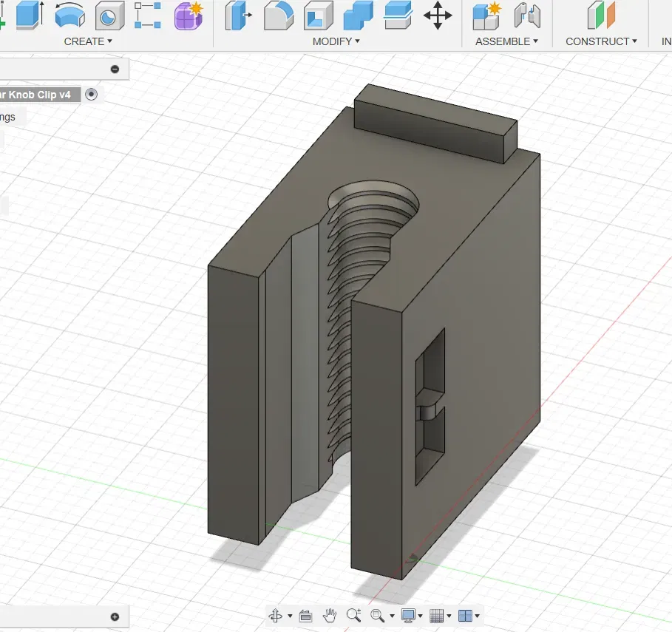Click the New Component icon
Viewport: 672px width, 632px height.
(487, 16)
